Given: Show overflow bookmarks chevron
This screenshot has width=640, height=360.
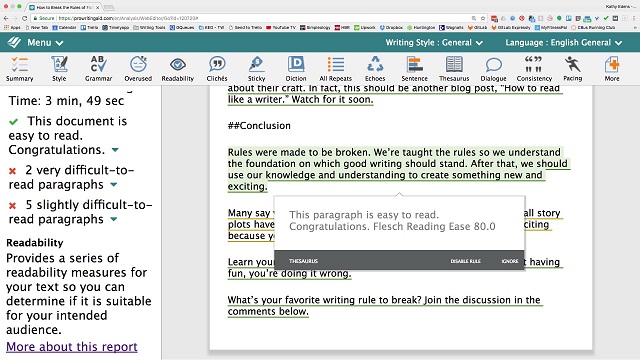Looking at the screenshot, I should [x=635, y=28].
